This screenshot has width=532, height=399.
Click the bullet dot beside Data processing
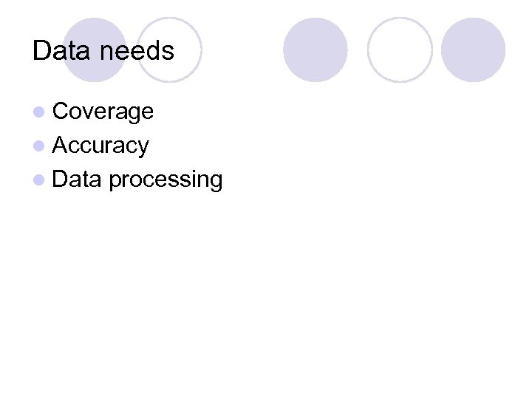click(x=38, y=180)
